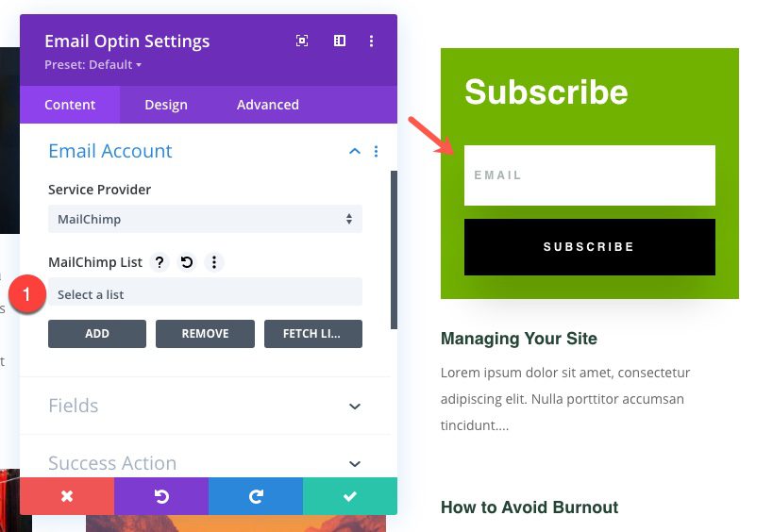The width and height of the screenshot is (773, 532).
Task: Open MailChimp List field options dots
Action: tap(214, 262)
